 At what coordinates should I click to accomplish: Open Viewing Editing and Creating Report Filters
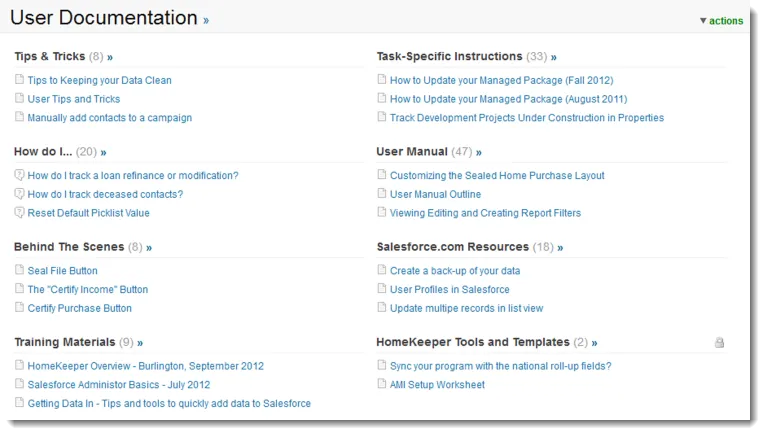[x=485, y=213]
